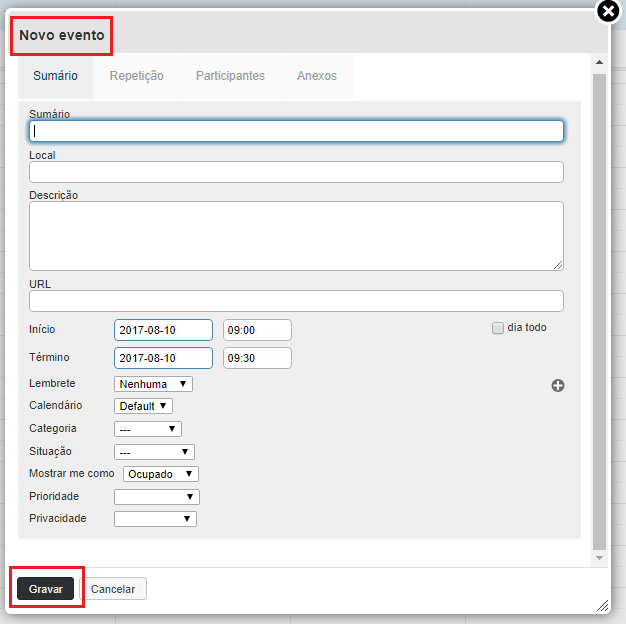Click the plus icon to add reminder
Viewport: 626px width, 624px height.
point(558,385)
